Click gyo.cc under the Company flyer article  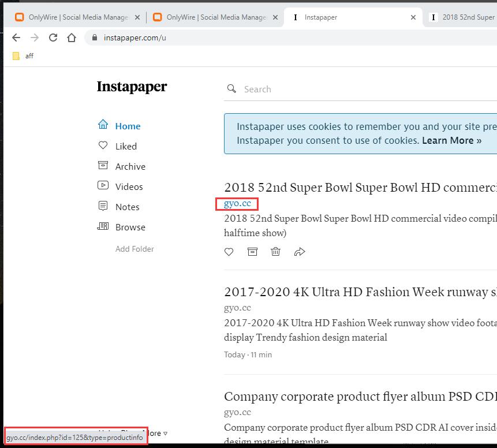pos(237,412)
